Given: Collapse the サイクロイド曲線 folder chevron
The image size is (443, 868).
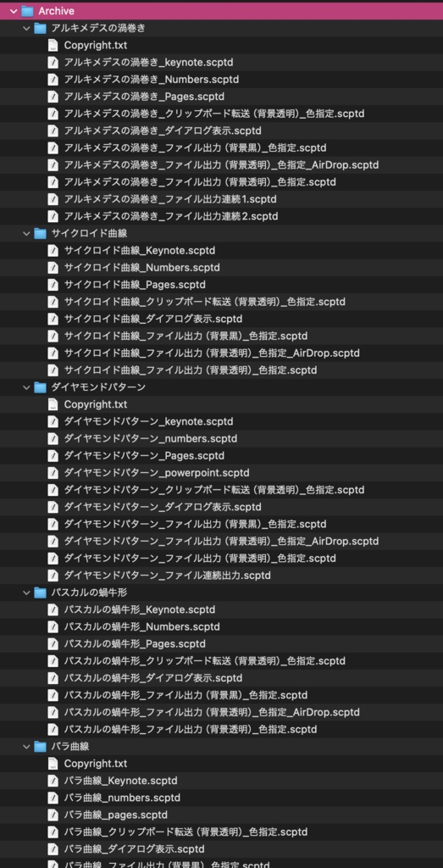Looking at the screenshot, I should click(x=26, y=234).
